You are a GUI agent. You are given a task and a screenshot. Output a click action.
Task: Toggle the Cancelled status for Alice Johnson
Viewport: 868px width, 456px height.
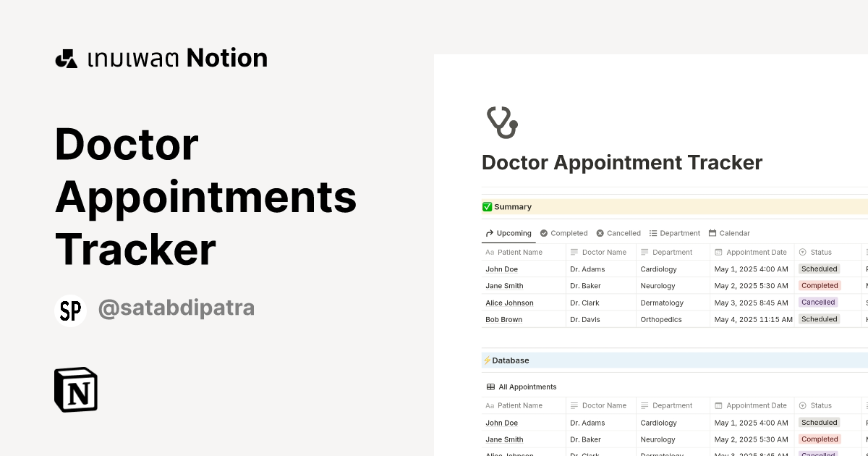coord(818,302)
